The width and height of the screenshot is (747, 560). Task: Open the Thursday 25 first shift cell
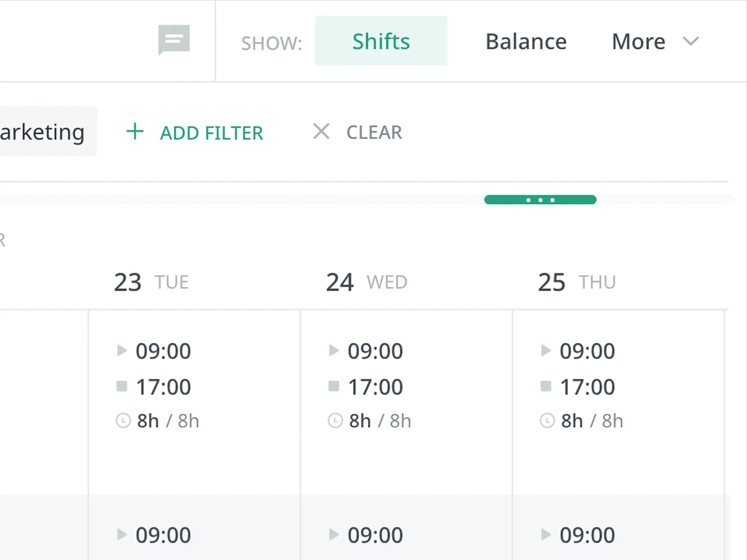point(618,401)
